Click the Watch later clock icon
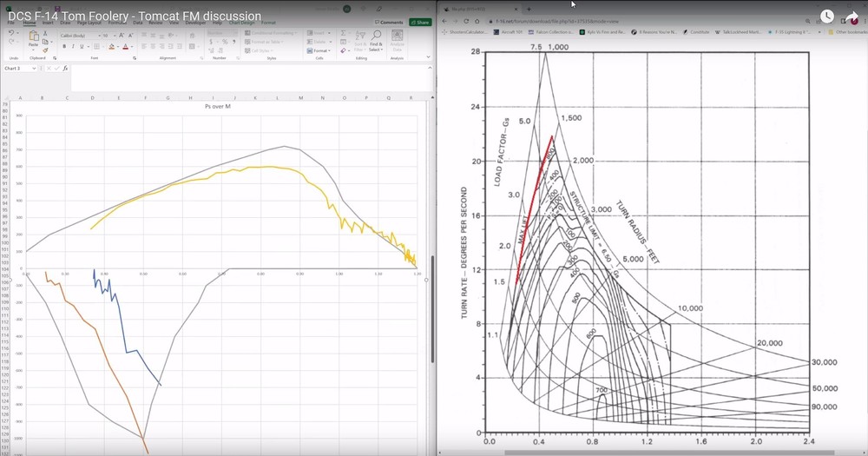Viewport: 868px width, 456px height. click(x=827, y=17)
